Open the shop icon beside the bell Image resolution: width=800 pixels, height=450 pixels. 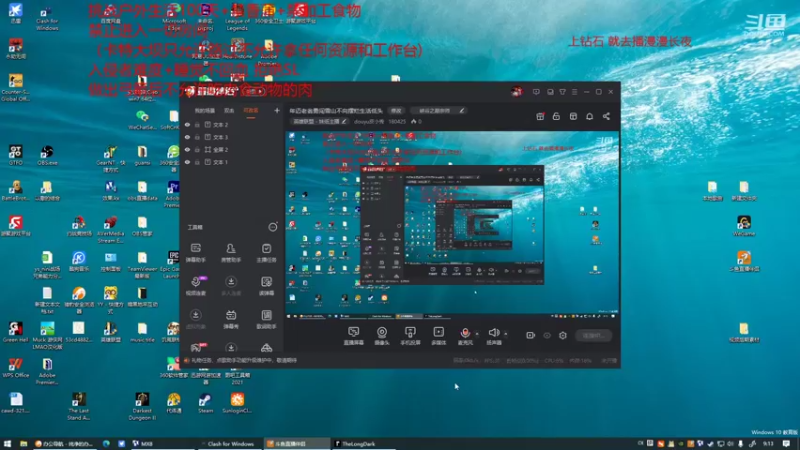[573, 116]
